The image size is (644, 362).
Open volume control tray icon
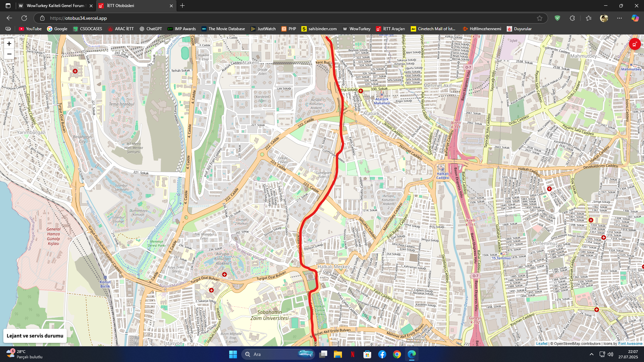(x=610, y=354)
